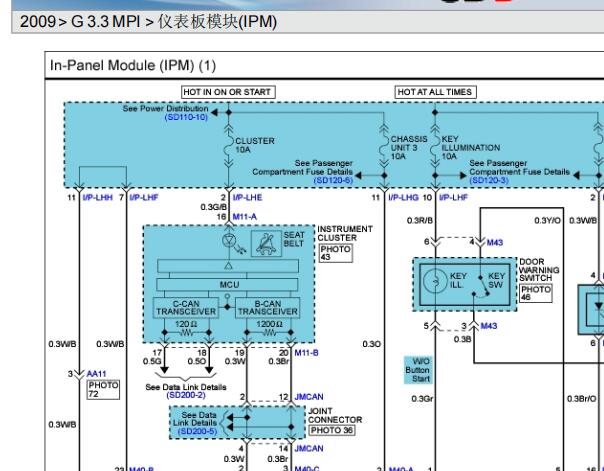Click the KEY ILLUMINATION fuse symbol
The image size is (604, 471).
tap(435, 146)
